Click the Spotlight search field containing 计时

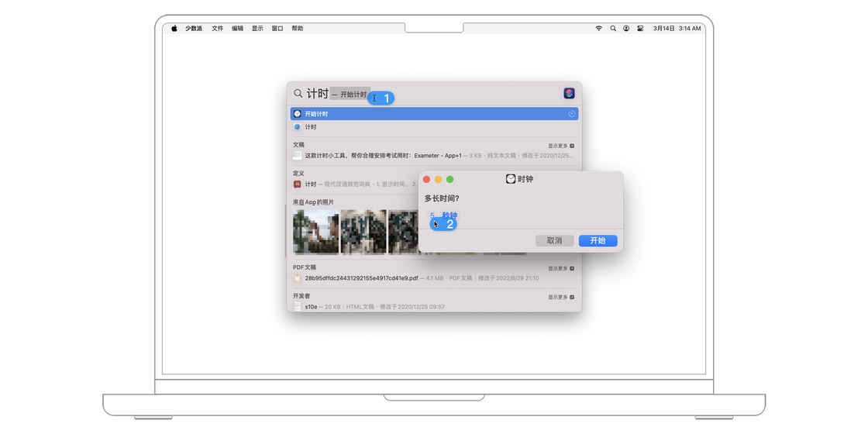pos(432,94)
